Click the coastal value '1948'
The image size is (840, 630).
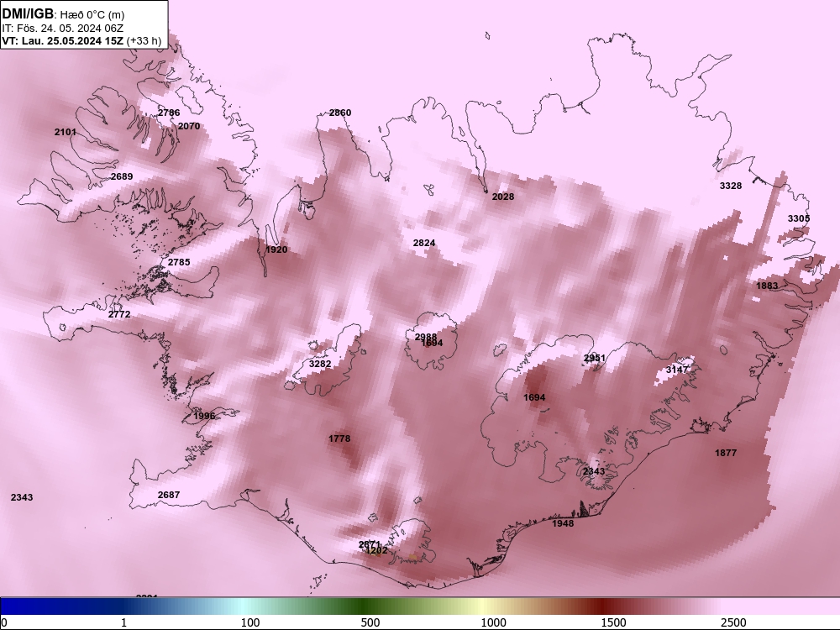pyautogui.click(x=563, y=523)
